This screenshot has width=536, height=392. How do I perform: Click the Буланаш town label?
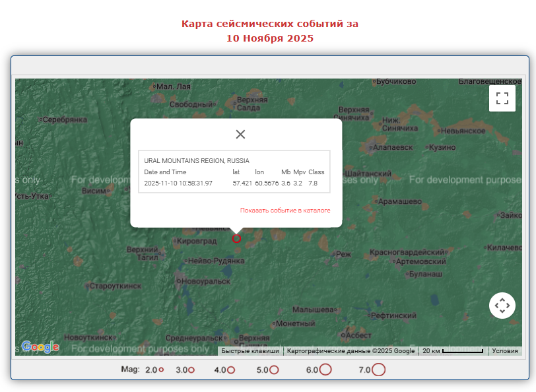pos(426,274)
